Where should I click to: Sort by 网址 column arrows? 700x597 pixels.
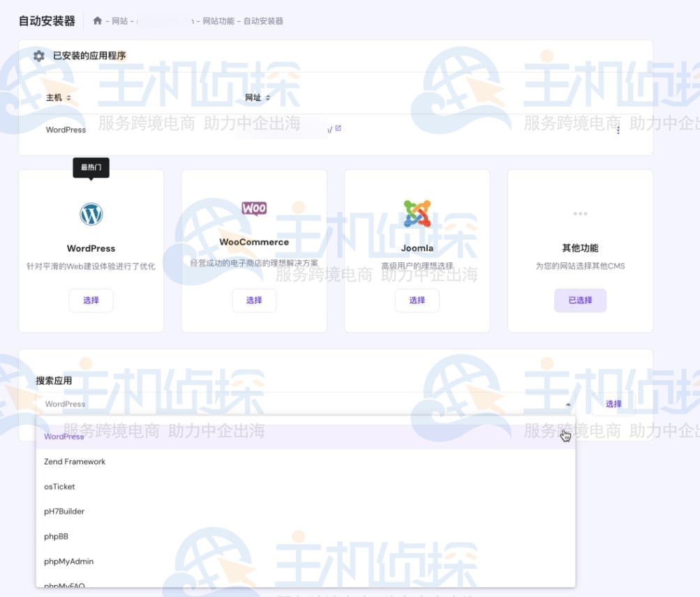click(x=268, y=98)
